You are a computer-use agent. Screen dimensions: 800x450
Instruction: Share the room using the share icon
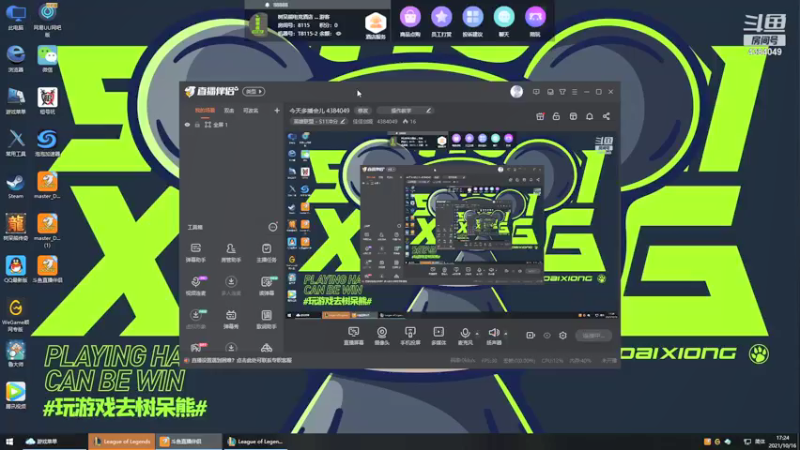606,116
